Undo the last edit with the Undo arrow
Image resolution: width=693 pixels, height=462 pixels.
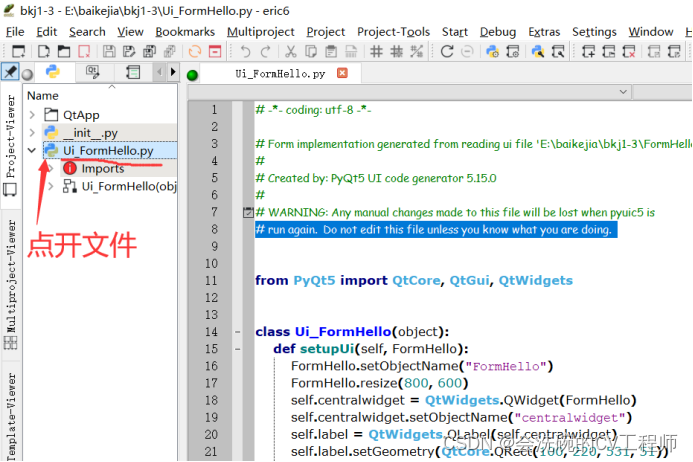point(245,51)
